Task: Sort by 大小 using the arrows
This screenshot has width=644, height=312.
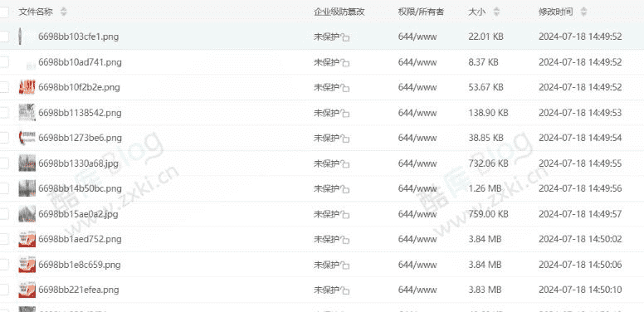Action: point(496,12)
